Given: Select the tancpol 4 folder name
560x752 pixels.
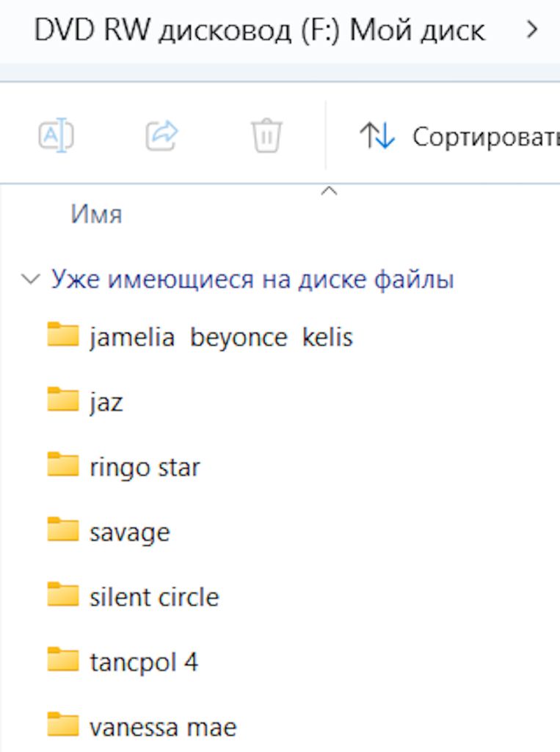Looking at the screenshot, I should 144,663.
